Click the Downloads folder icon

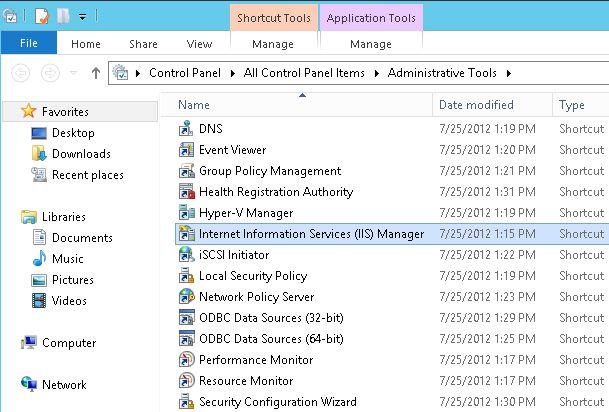pyautogui.click(x=39, y=153)
